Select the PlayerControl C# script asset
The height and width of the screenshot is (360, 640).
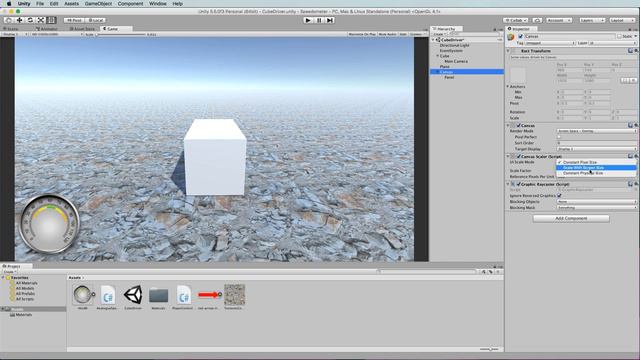[x=184, y=295]
